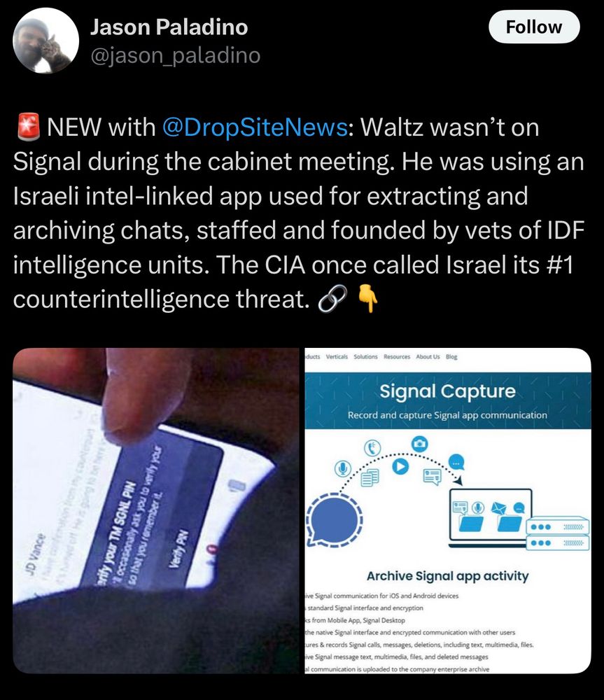Image resolution: width=604 pixels, height=700 pixels.
Task: Click the Verticals menu item
Action: 337,357
